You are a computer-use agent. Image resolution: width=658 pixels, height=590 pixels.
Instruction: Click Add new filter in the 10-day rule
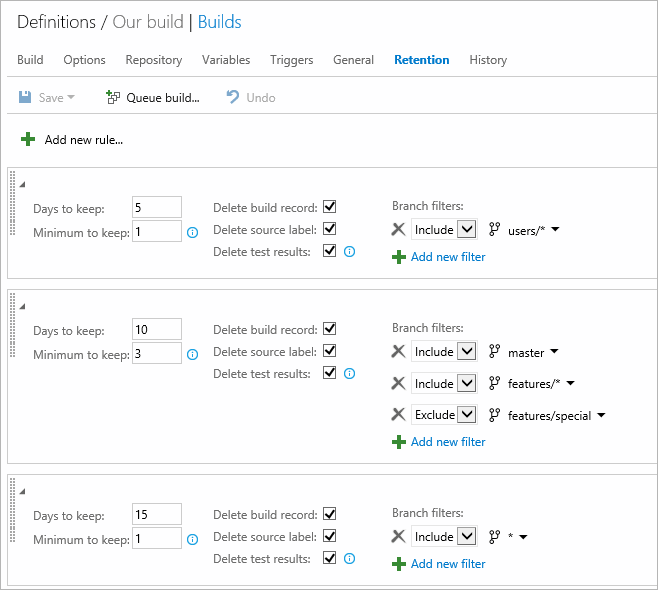pos(447,442)
